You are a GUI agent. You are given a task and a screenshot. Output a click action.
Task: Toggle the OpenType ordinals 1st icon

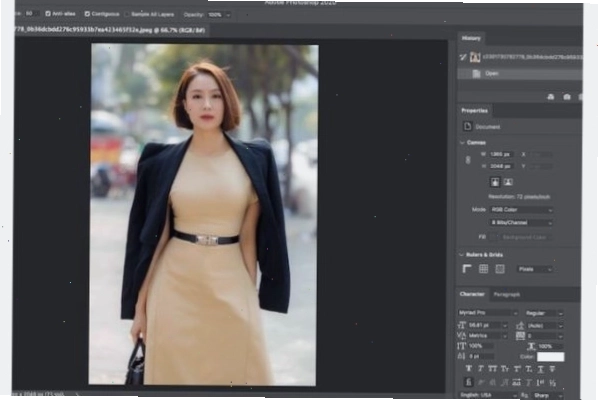540,383
